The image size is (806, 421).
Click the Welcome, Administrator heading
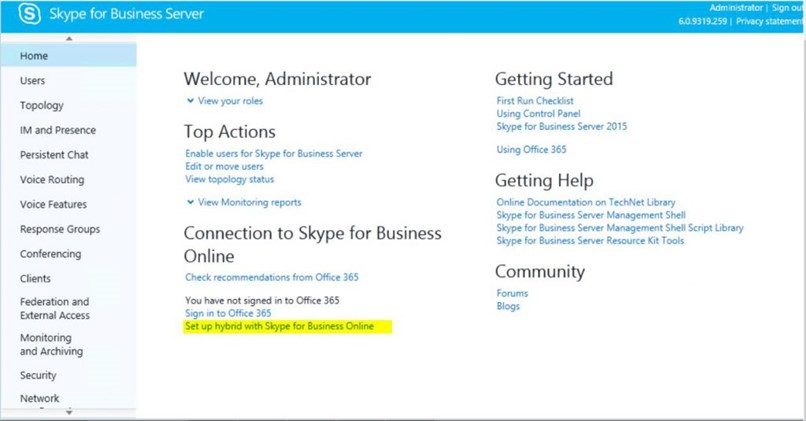tap(278, 79)
